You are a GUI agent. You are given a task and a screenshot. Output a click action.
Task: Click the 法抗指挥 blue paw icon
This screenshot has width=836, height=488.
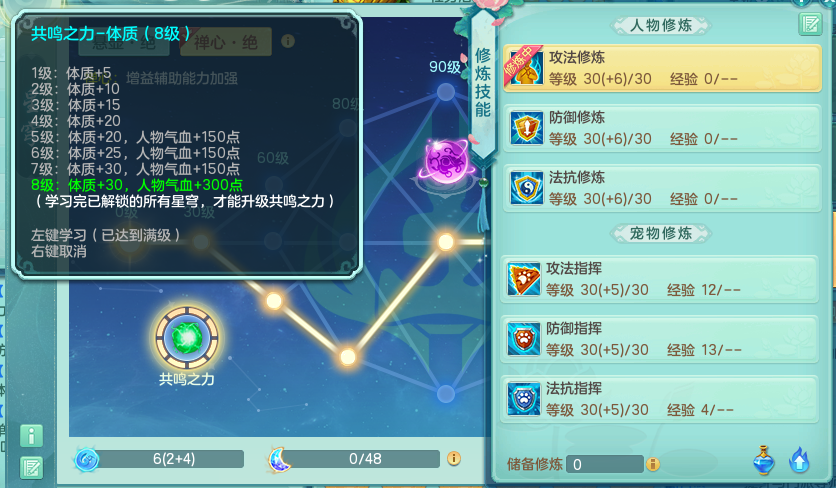(x=524, y=399)
